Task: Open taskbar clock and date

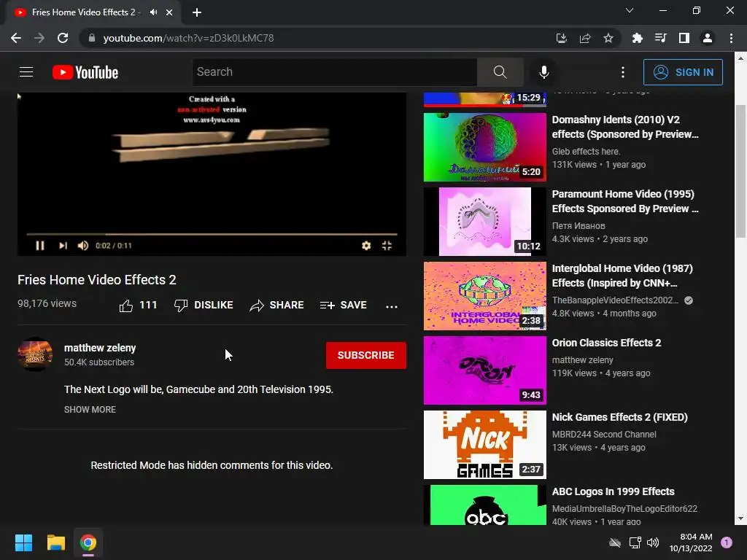Action: 691,542
